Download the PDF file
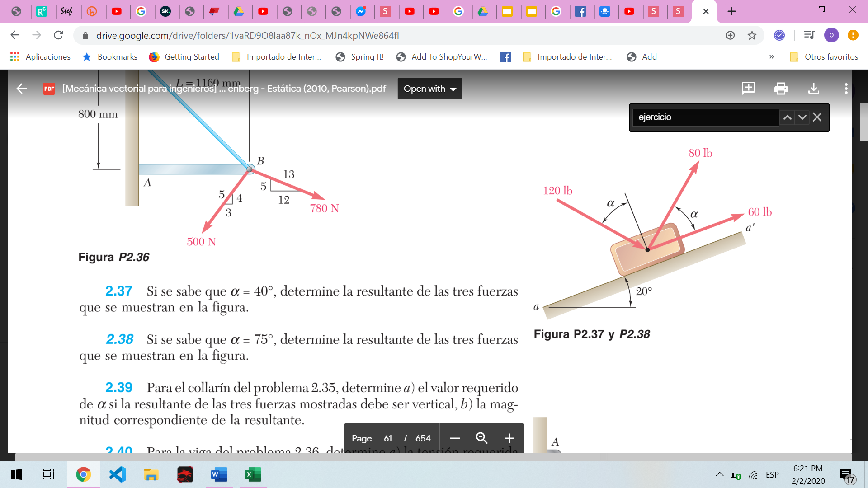 [813, 89]
